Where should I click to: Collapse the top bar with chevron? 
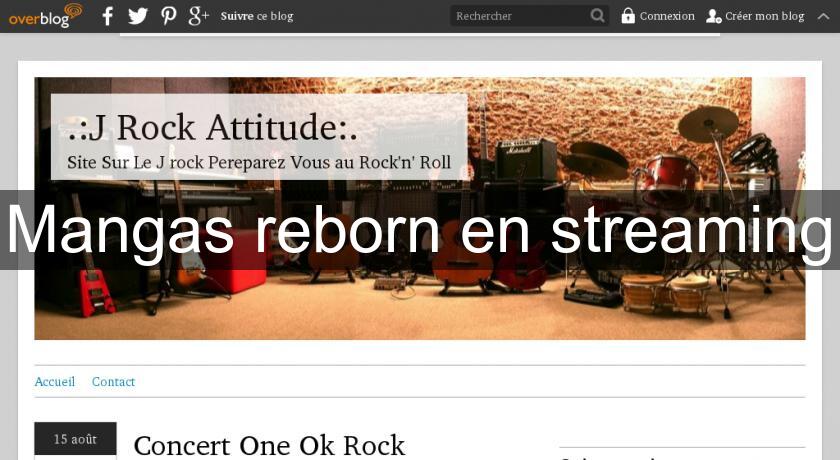(823, 16)
